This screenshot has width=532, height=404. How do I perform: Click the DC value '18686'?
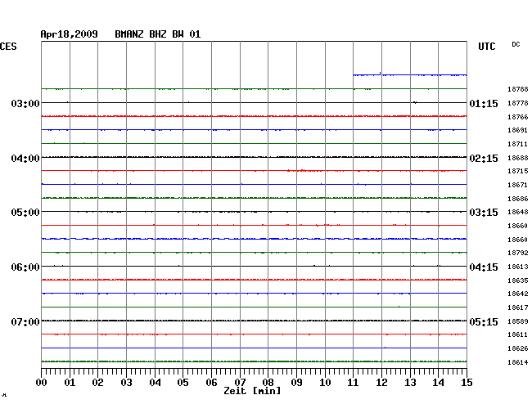click(518, 199)
